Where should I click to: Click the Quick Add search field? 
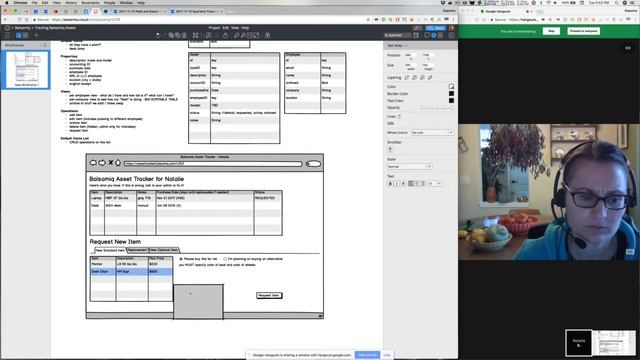coord(397,36)
